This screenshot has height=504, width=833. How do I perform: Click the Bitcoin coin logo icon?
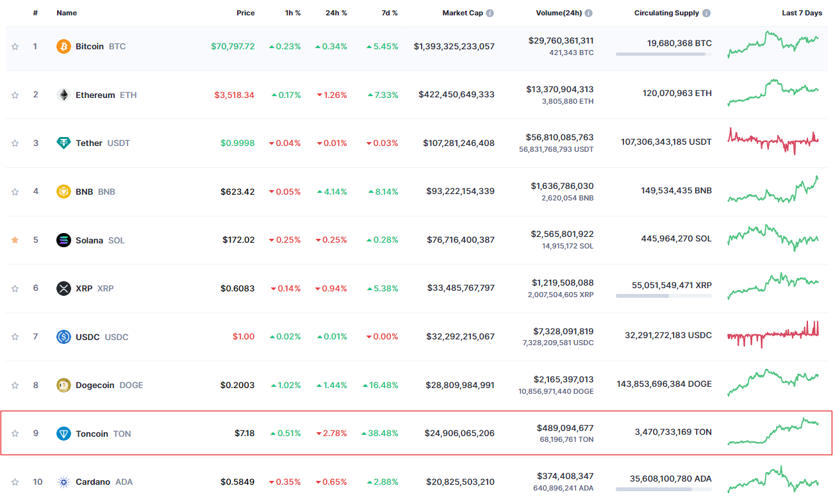pyautogui.click(x=63, y=46)
